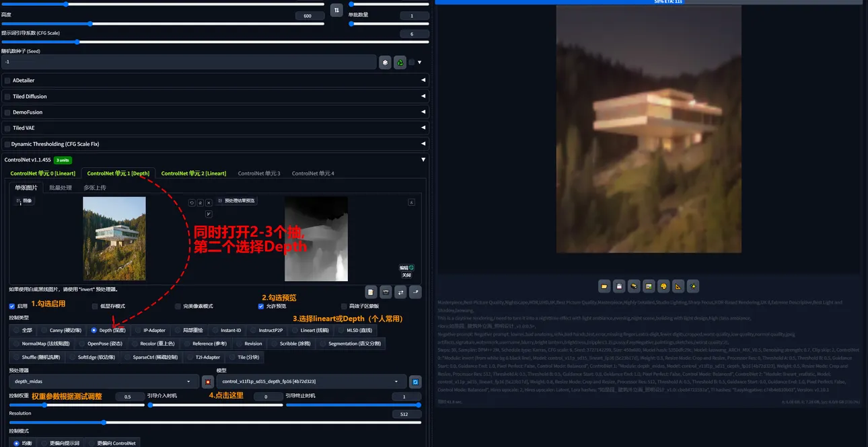The image size is (868, 447).
Task: Send generated image to extras ruler icon
Action: click(x=678, y=286)
